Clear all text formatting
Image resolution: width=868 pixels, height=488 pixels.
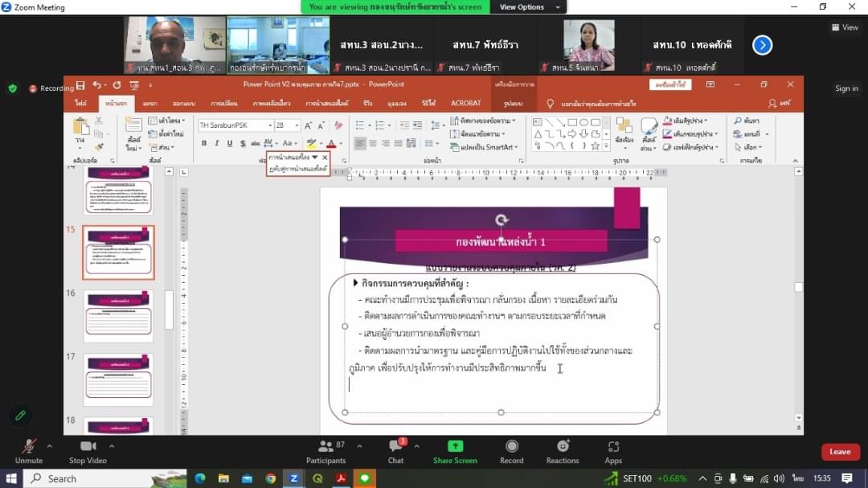point(338,125)
